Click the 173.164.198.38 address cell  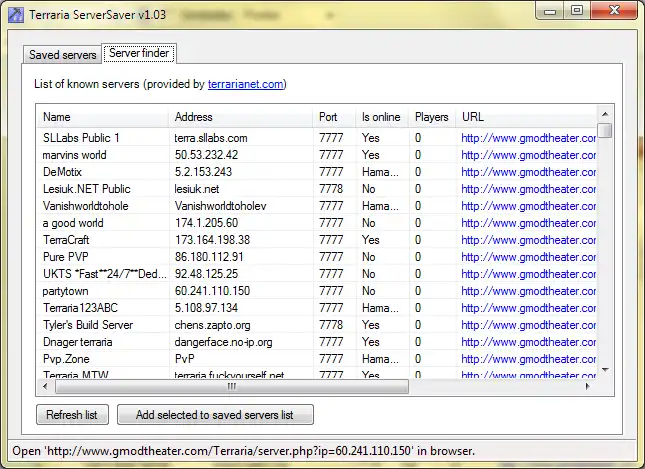(x=212, y=240)
